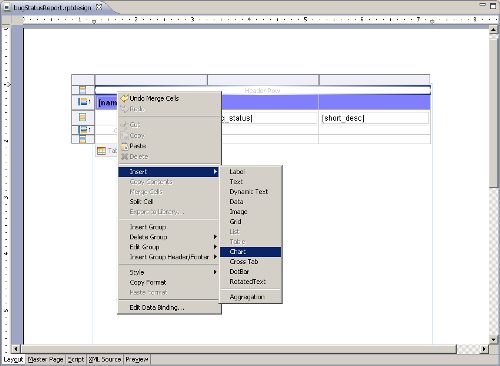
Task: Insert a Text item from submenu
Action: [x=250, y=182]
